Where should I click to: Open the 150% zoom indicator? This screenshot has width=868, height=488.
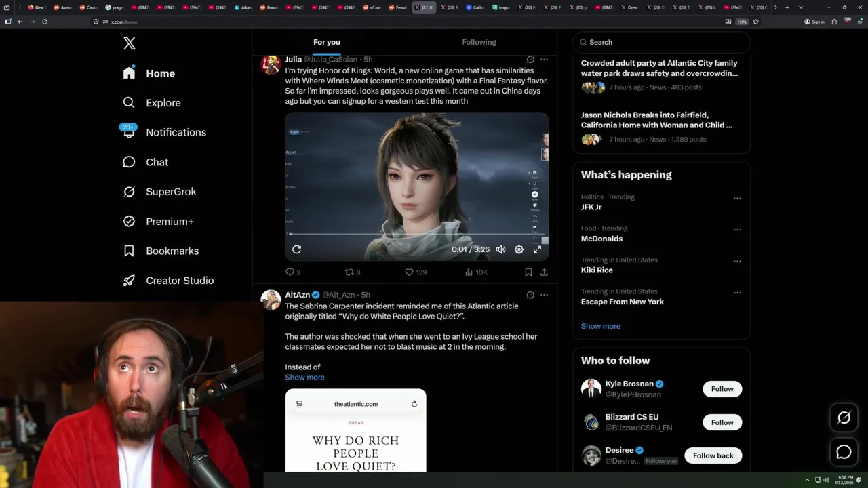point(742,22)
